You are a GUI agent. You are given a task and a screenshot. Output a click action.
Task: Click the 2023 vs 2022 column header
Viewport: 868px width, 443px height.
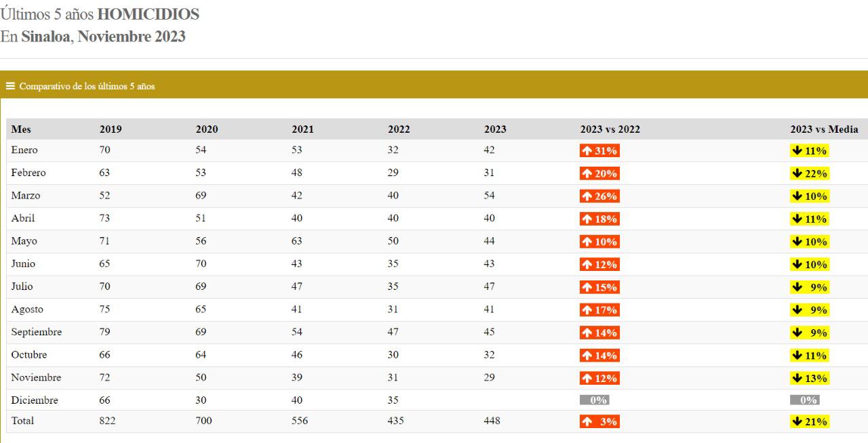(610, 129)
